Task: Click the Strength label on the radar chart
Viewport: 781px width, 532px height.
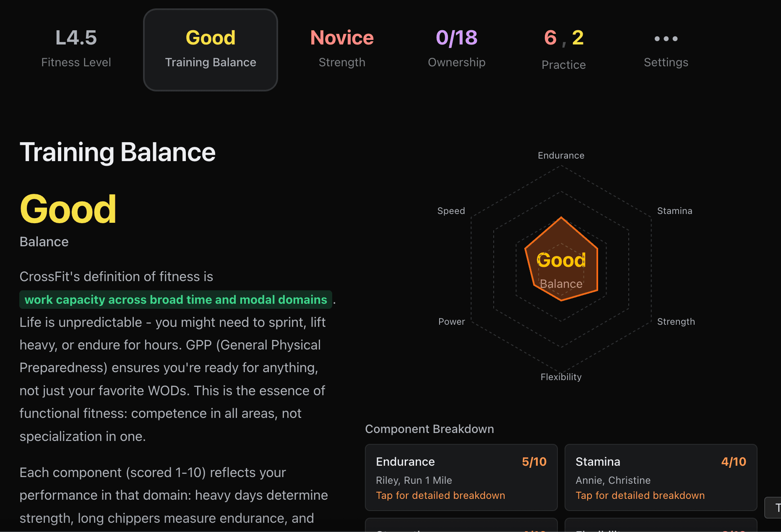Action: coord(676,321)
